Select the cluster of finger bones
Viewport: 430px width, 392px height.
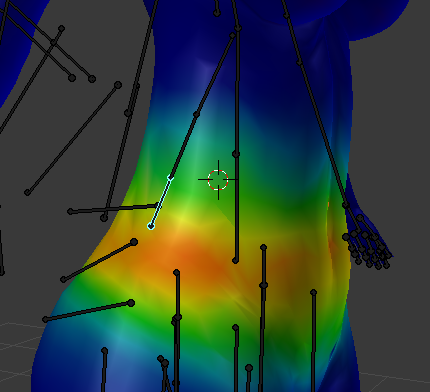[367, 241]
